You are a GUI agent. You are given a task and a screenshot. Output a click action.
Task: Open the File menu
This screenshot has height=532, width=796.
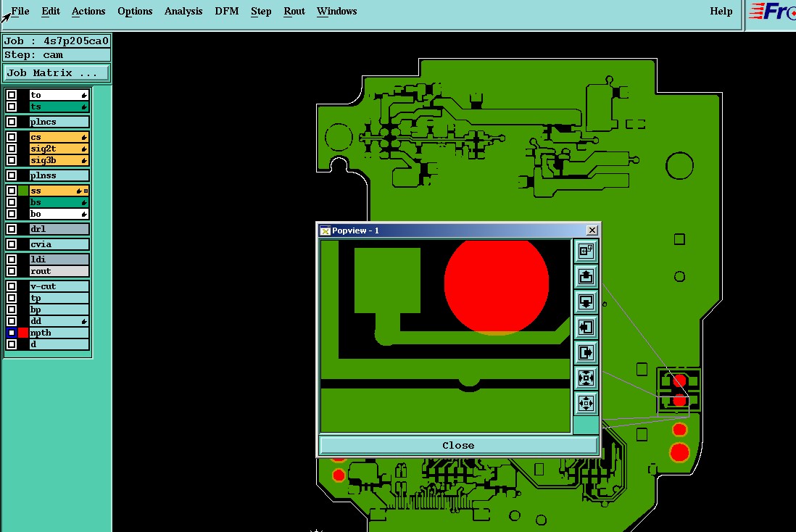tap(20, 11)
